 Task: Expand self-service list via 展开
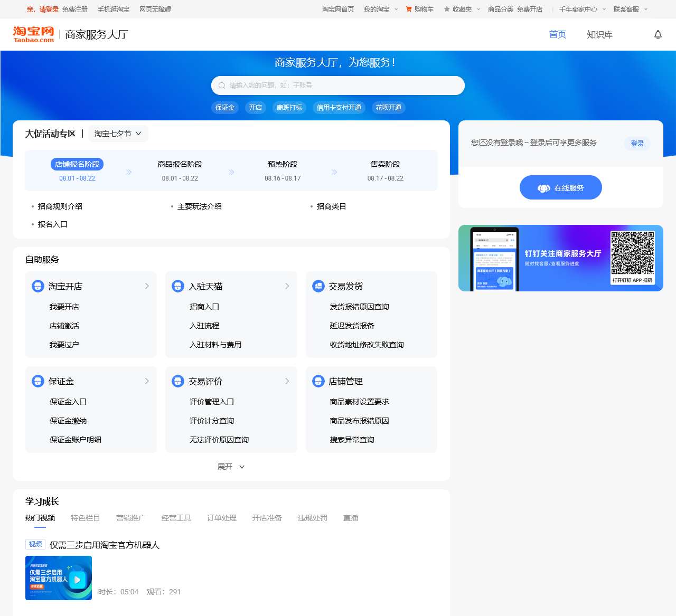(231, 467)
